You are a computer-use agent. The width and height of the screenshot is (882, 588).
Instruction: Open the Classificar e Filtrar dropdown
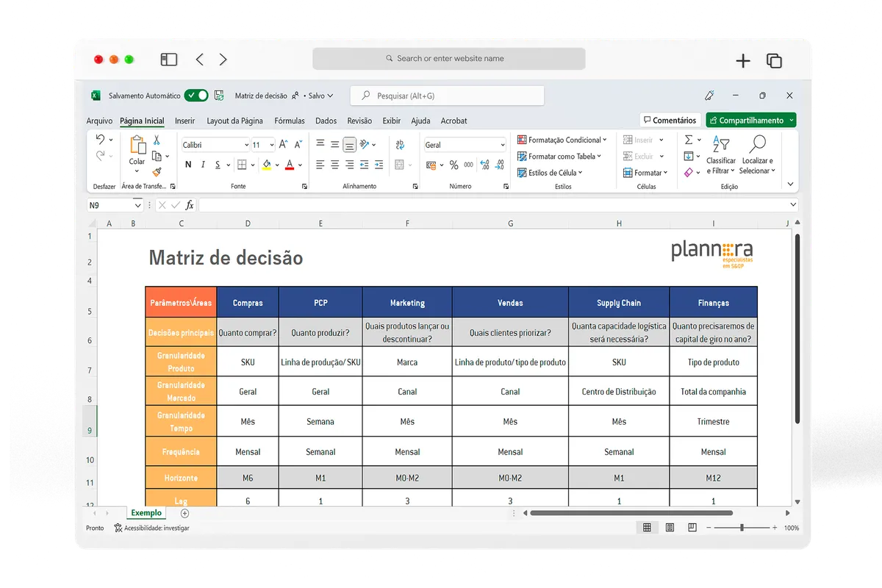720,155
